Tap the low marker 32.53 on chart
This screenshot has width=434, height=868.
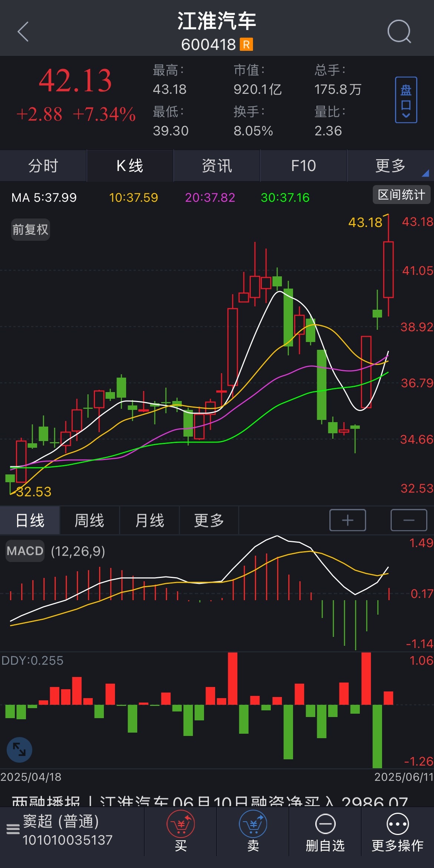pyautogui.click(x=33, y=491)
